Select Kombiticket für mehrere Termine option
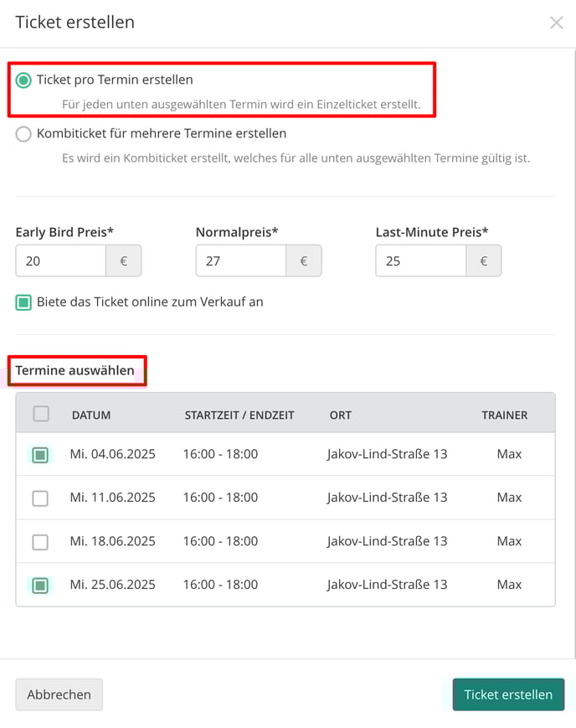The image size is (576, 728). coord(23,134)
